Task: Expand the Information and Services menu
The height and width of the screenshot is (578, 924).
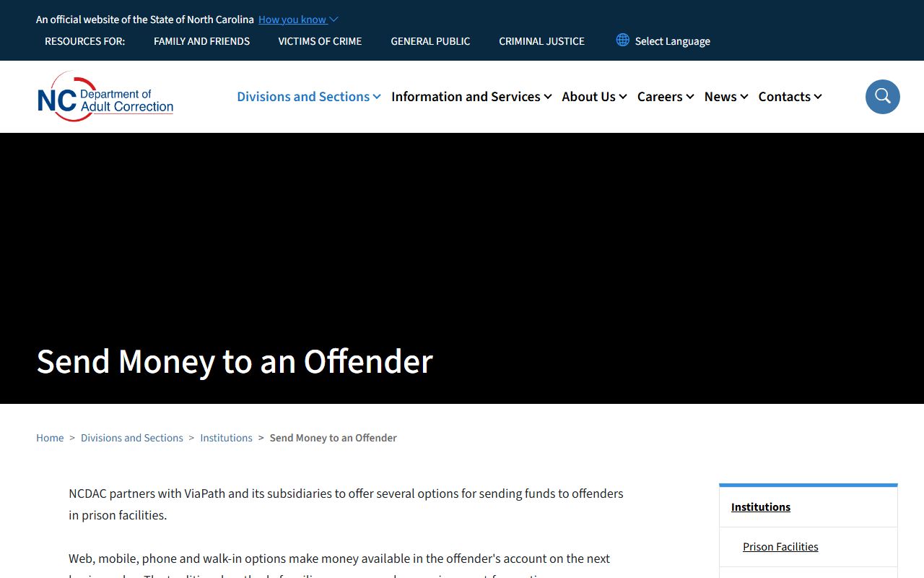Action: coord(471,97)
